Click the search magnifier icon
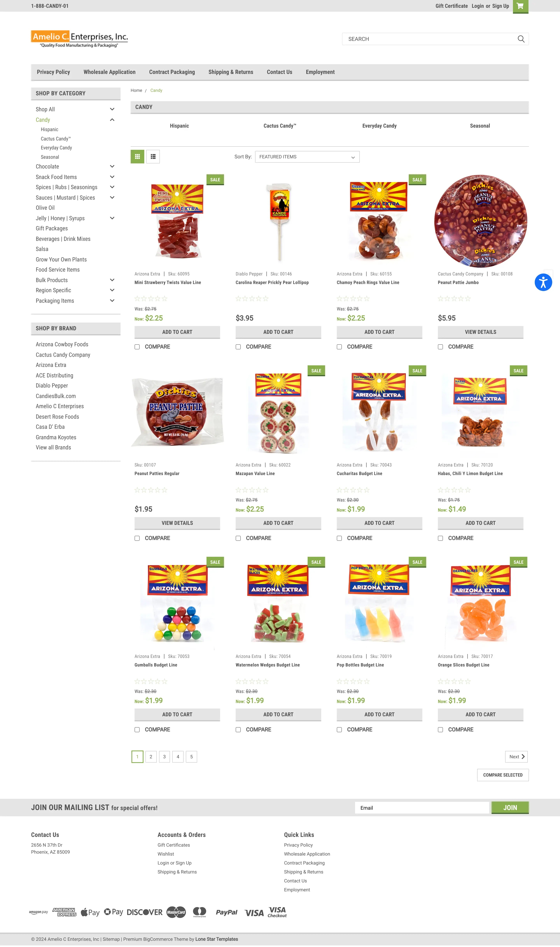The height and width of the screenshot is (947, 560). coord(521,39)
